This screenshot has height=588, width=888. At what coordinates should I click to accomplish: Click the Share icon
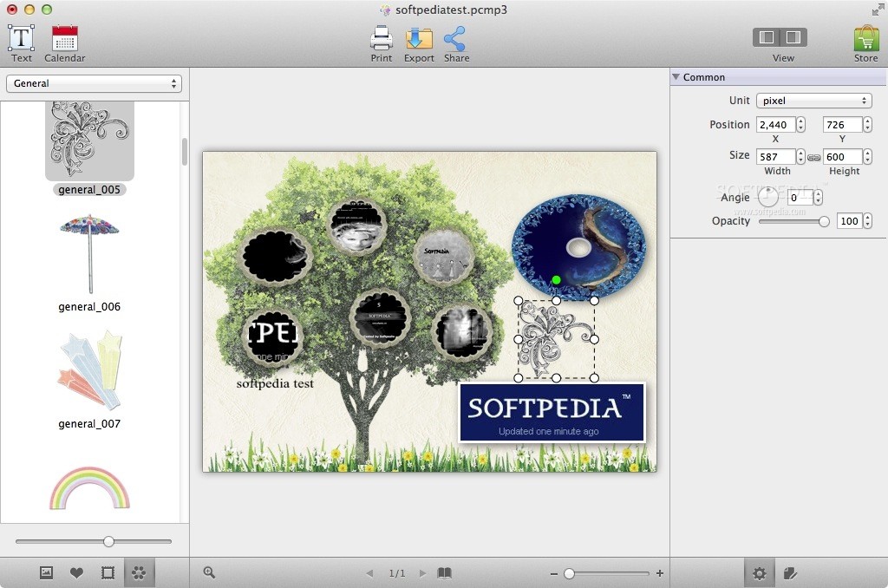point(456,43)
